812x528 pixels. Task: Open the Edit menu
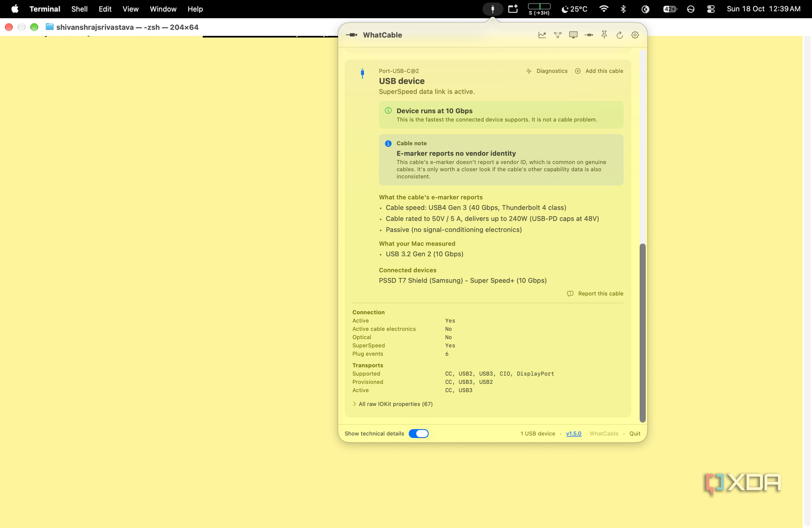pyautogui.click(x=105, y=9)
